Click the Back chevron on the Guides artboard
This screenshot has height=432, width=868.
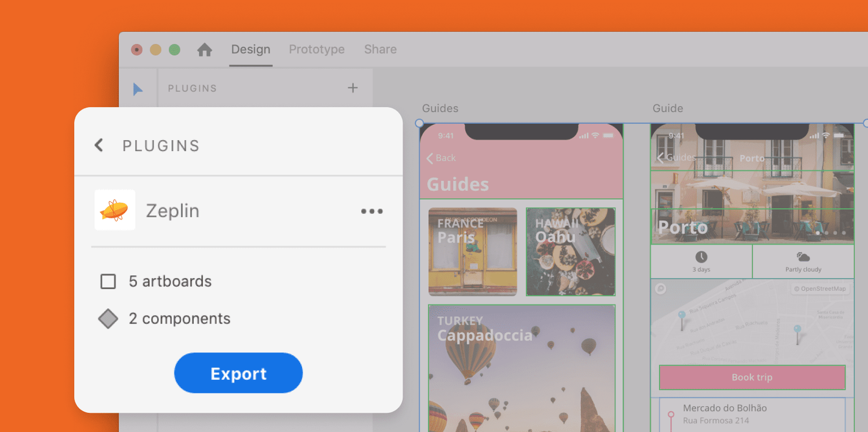pos(430,158)
